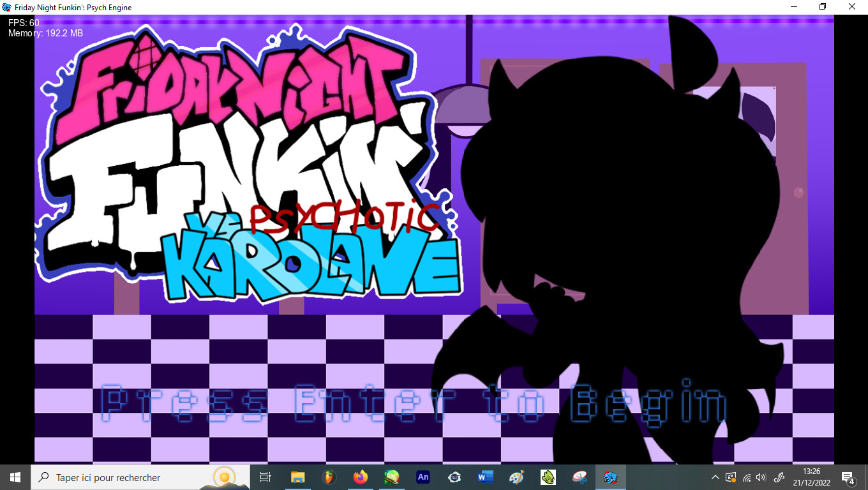Open Task View from the taskbar
868x490 pixels.
pos(266,477)
